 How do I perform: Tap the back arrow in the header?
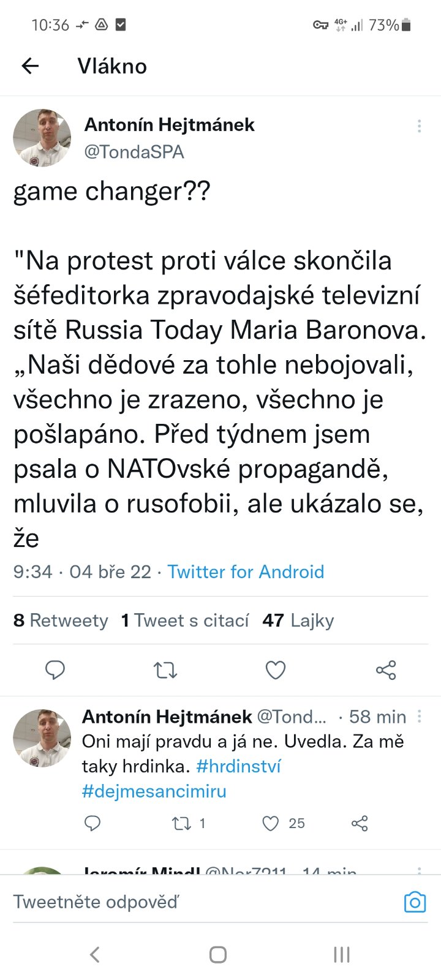pos(30,66)
